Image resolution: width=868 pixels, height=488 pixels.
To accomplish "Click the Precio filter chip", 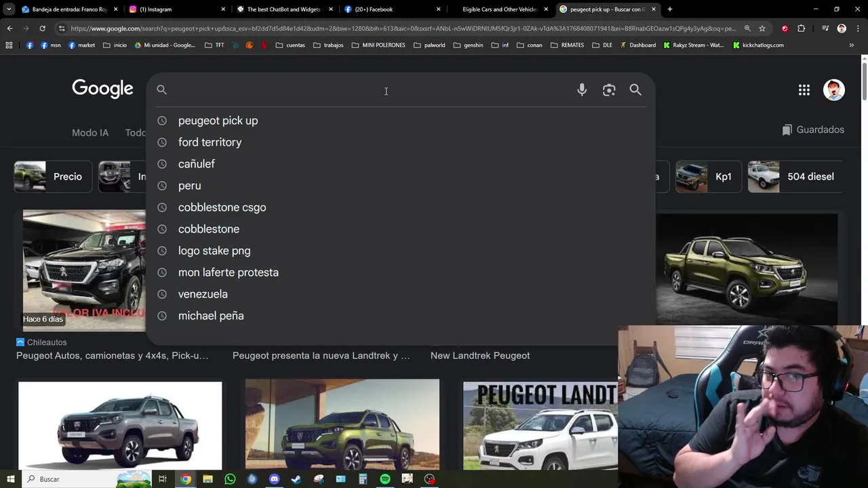I will 53,177.
